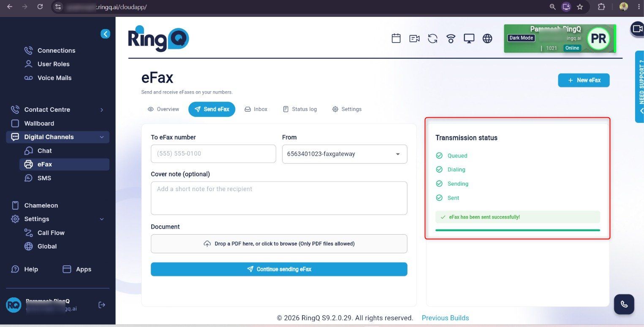Screen dimensions: 644x327
Task: Click the eFax sent successfully message
Action: click(518, 217)
